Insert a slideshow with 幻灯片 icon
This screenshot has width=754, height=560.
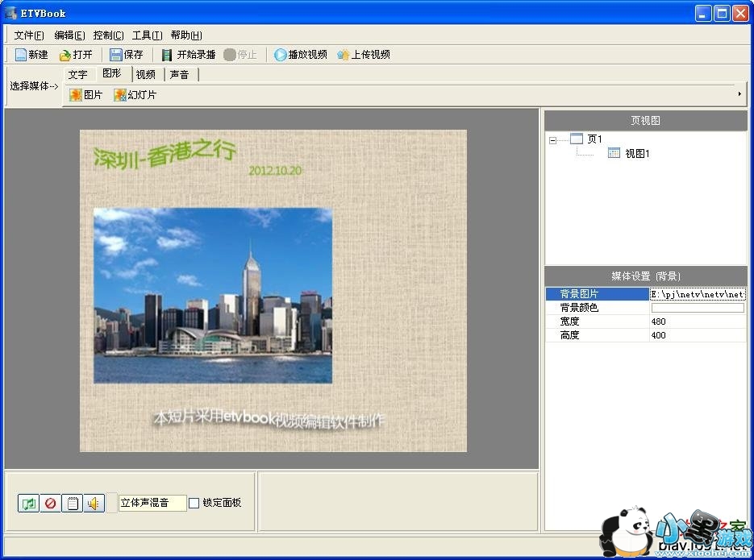click(x=120, y=95)
